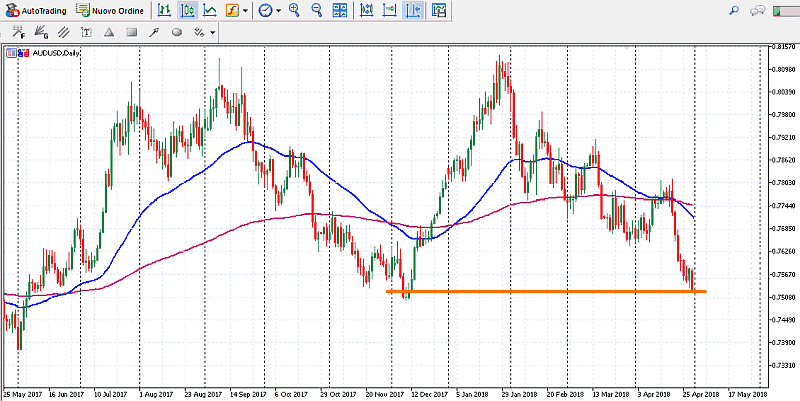Switch chart to line chart mode
Screen dimensions: 800x401
coord(209,10)
